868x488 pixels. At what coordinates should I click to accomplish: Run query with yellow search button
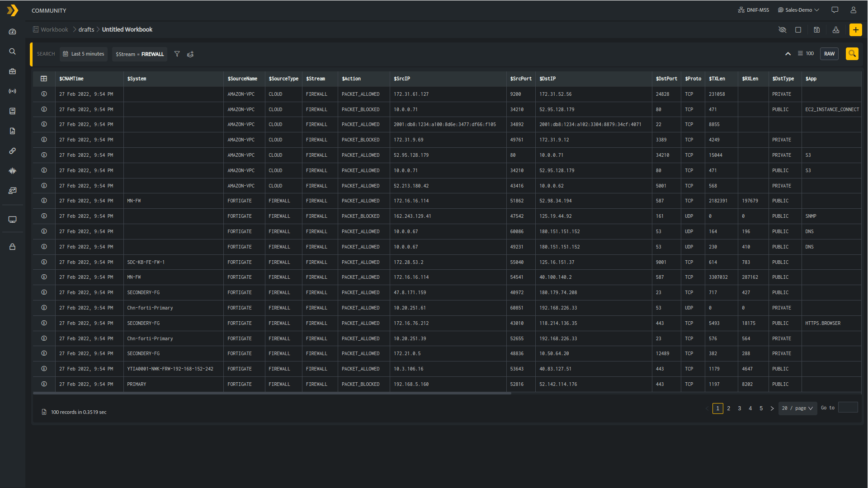pyautogui.click(x=852, y=54)
